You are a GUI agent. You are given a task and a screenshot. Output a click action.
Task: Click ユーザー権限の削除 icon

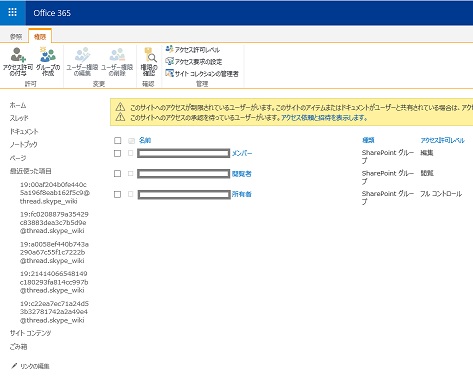click(117, 55)
